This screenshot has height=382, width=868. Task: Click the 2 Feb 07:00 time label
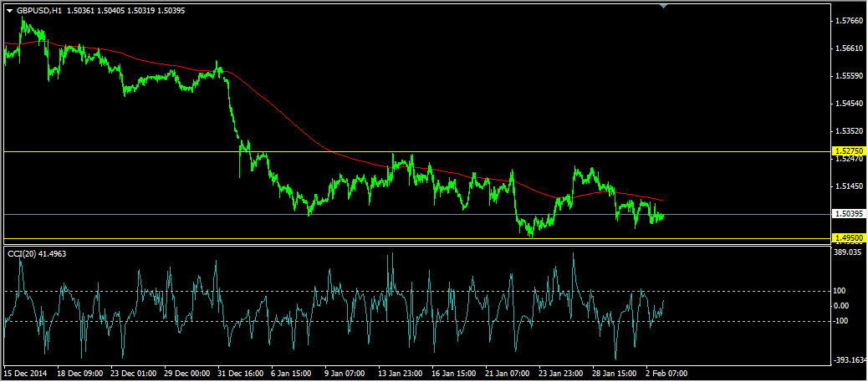pyautogui.click(x=666, y=374)
